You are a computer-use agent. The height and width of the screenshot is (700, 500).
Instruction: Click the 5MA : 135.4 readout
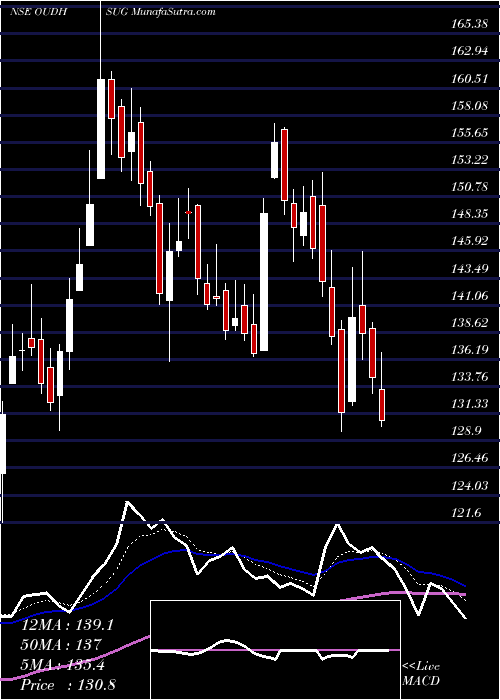(x=62, y=665)
